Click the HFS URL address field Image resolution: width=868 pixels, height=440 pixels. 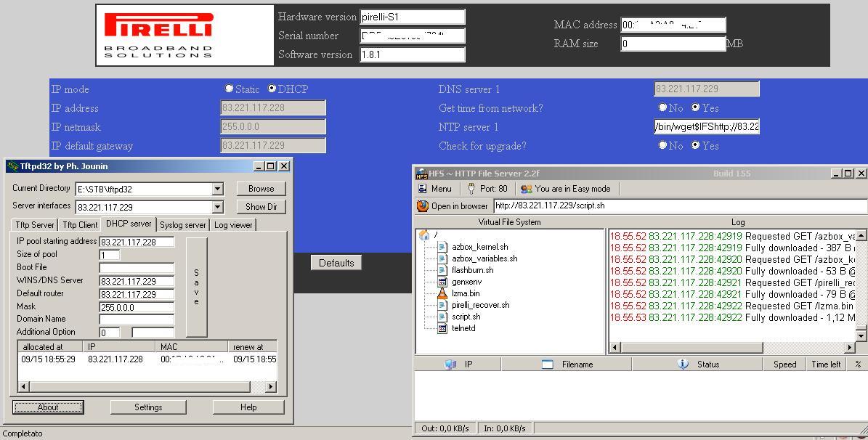point(681,205)
